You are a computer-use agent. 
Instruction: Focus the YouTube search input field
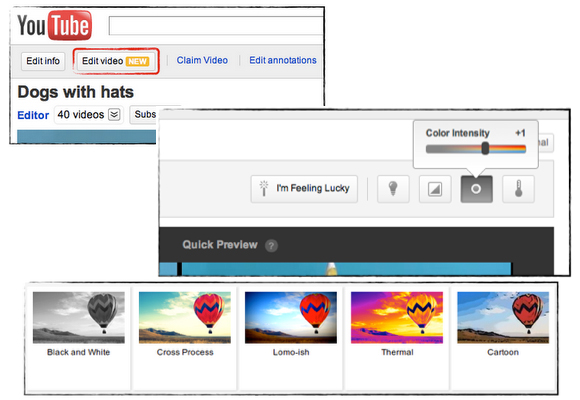pyautogui.click(x=216, y=26)
